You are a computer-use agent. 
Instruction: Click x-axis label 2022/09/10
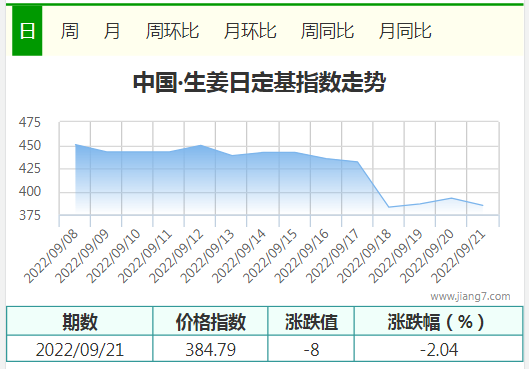pos(113,256)
